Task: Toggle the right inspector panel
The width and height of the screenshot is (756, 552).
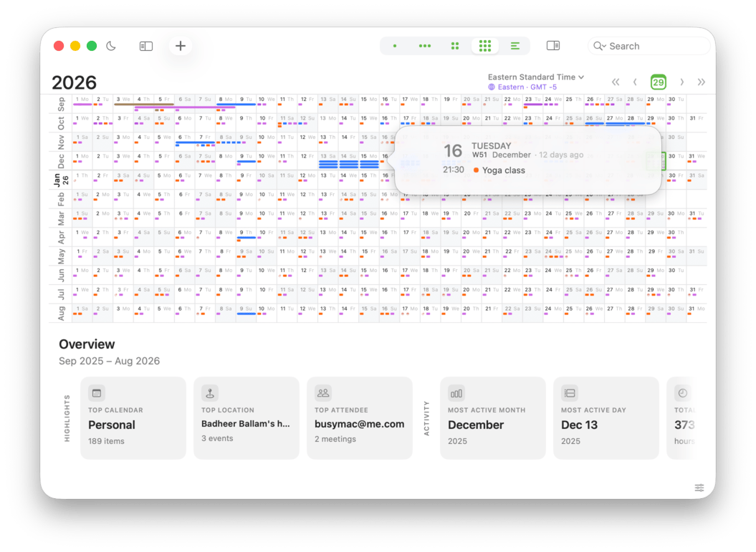Action: pyautogui.click(x=552, y=46)
